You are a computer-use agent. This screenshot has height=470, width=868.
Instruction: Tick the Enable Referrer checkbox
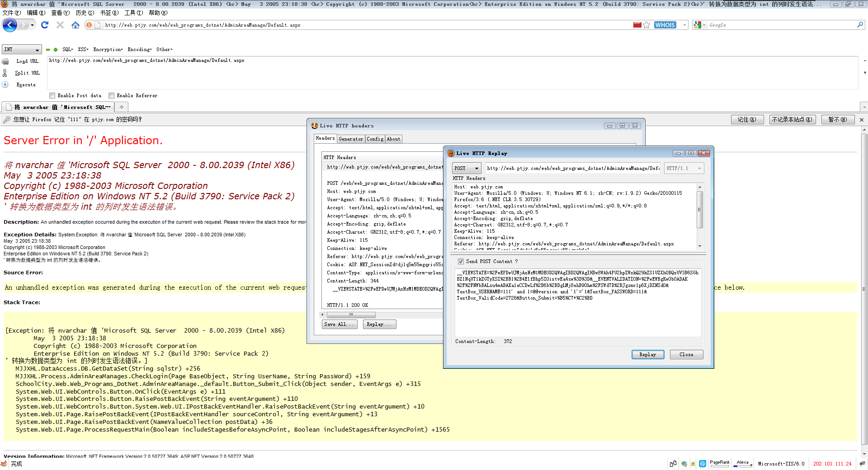(112, 95)
